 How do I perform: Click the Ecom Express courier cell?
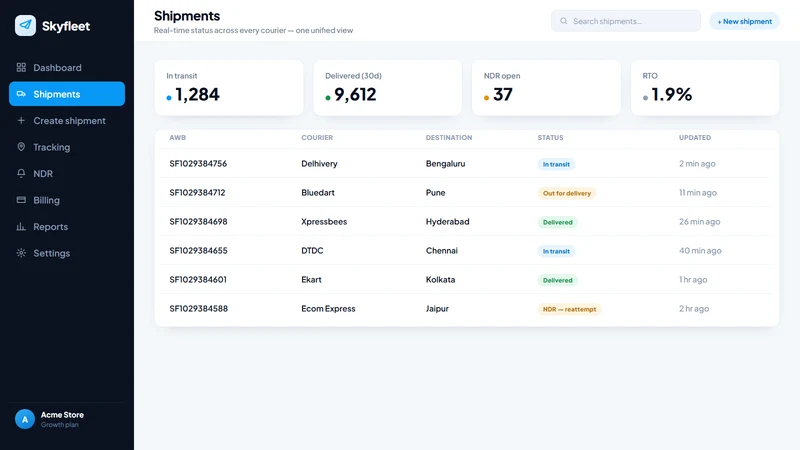(x=328, y=309)
